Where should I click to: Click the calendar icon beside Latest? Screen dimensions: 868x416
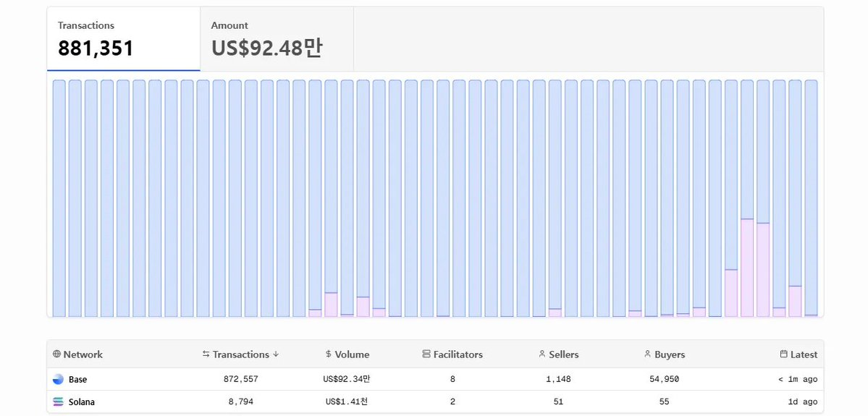pyautogui.click(x=783, y=355)
